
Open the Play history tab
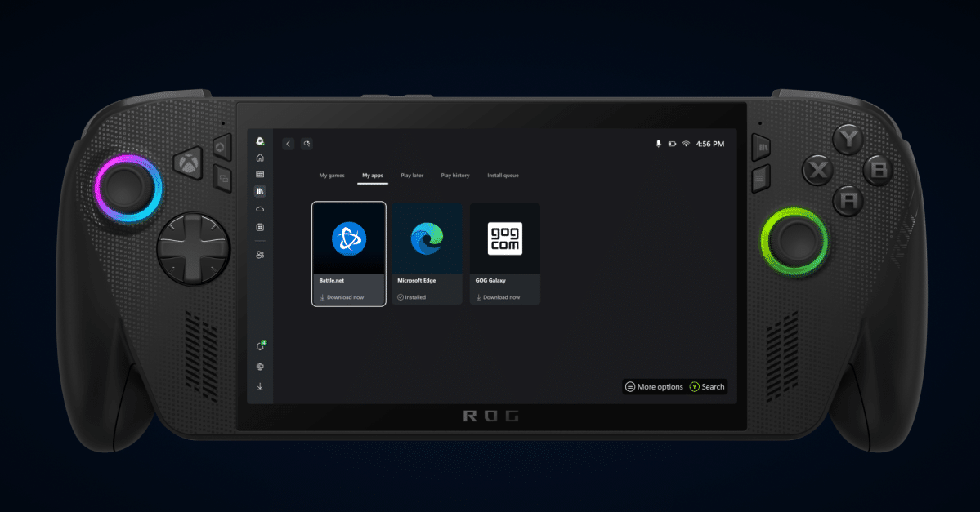454,175
